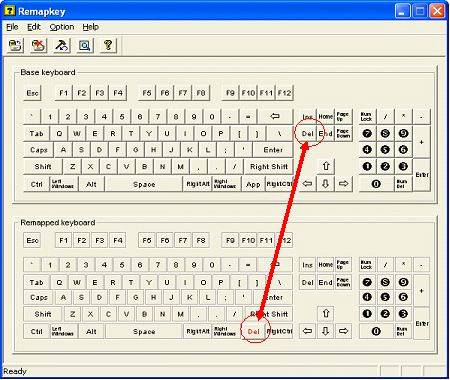Click the Ctrl key in Remapped keyboard
450x380 pixels.
pyautogui.click(x=37, y=331)
